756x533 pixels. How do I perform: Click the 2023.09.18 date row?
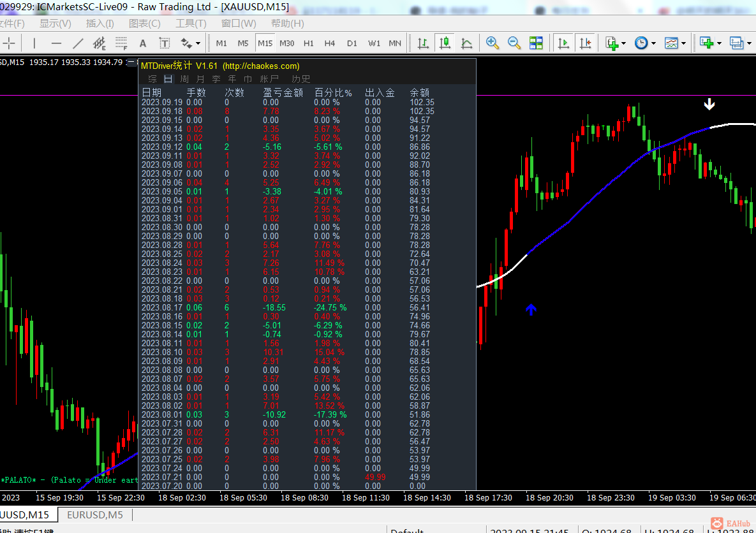point(287,112)
